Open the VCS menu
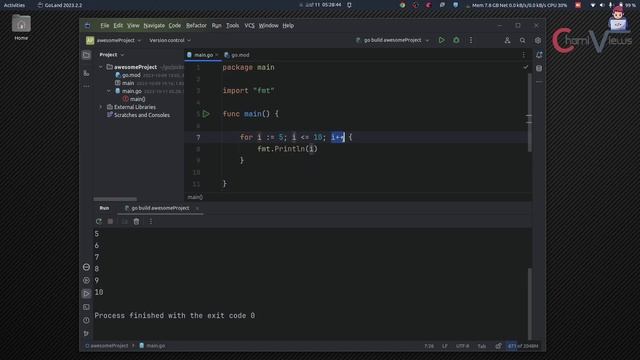640x360 pixels. coord(249,25)
